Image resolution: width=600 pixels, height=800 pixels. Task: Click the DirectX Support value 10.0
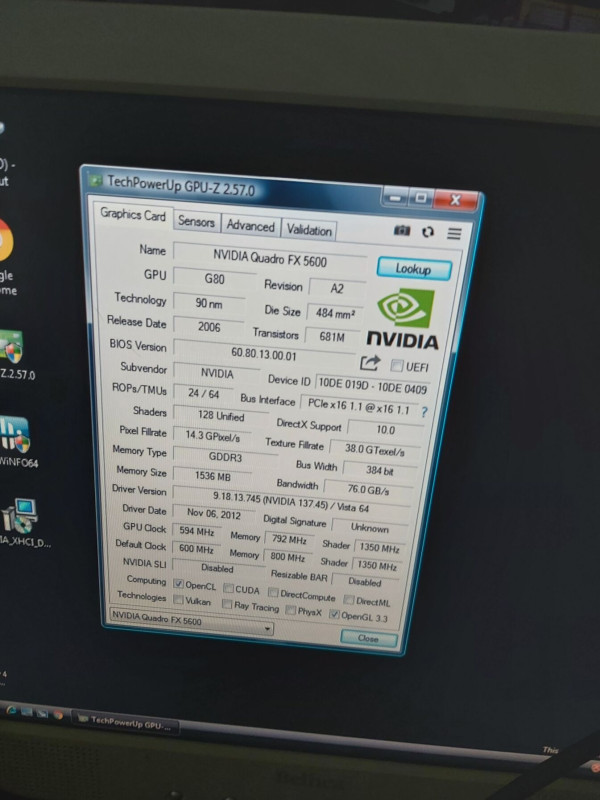385,430
